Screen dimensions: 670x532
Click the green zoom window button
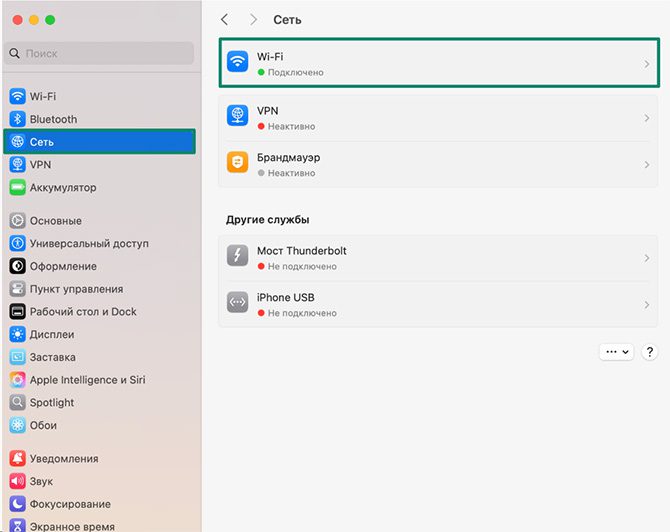pos(50,20)
